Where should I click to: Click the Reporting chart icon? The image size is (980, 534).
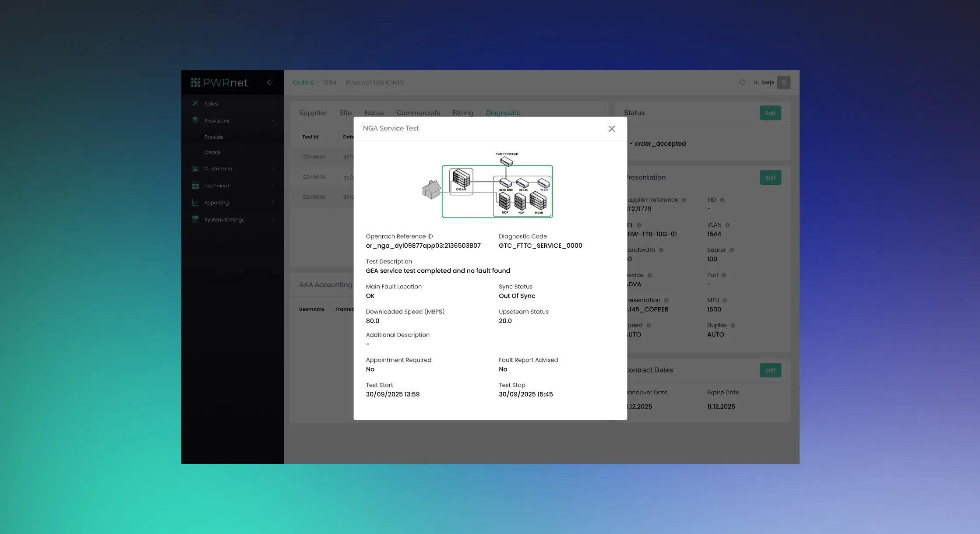195,203
